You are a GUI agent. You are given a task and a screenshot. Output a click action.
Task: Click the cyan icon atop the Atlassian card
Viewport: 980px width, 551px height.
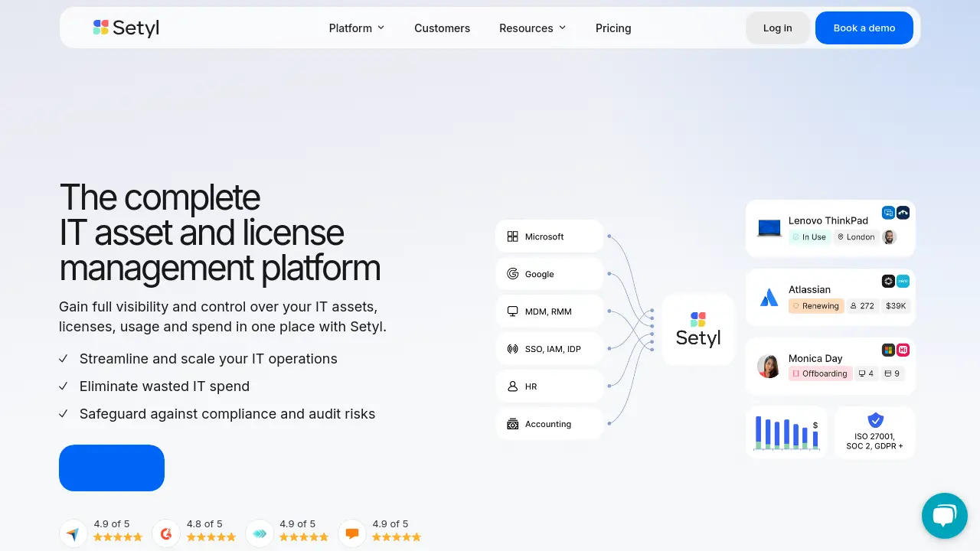coord(903,281)
